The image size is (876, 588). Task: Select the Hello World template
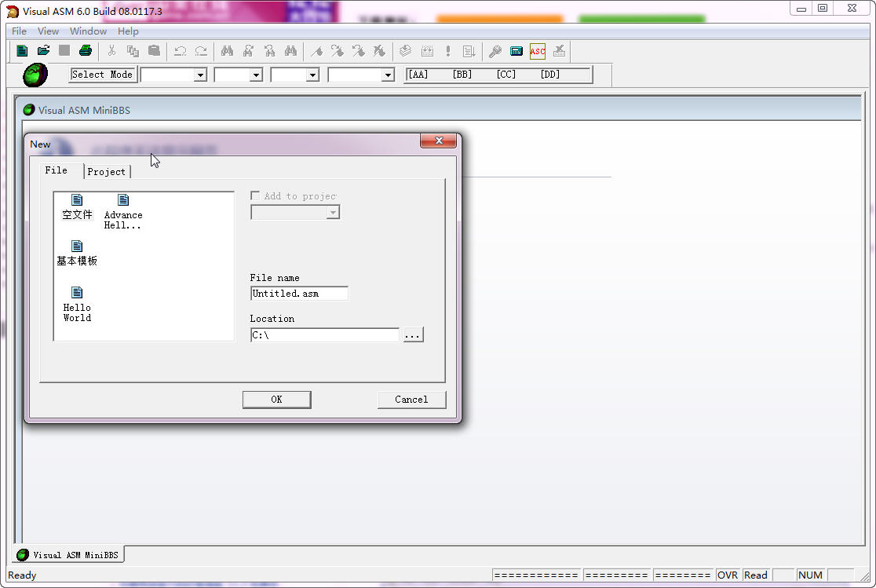(77, 305)
